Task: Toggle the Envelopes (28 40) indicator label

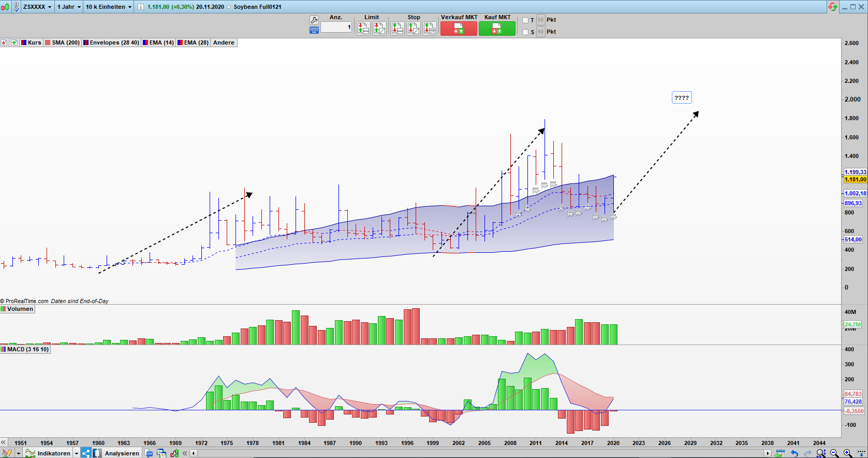Action: (111, 42)
